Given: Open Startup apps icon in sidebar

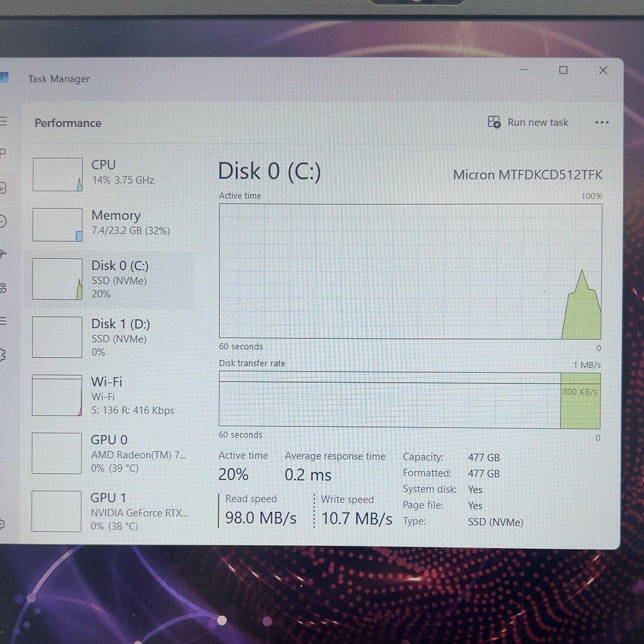Looking at the screenshot, I should (3, 254).
